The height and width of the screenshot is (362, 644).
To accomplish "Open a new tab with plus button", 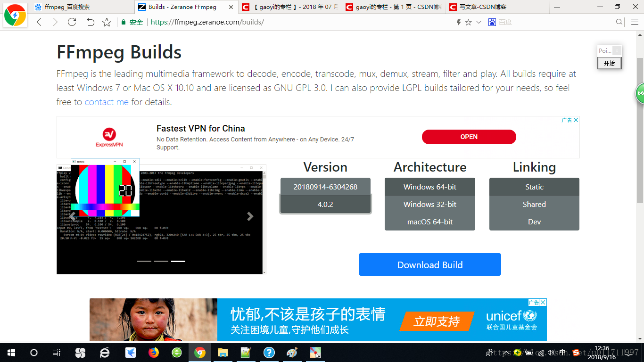I will pyautogui.click(x=557, y=7).
